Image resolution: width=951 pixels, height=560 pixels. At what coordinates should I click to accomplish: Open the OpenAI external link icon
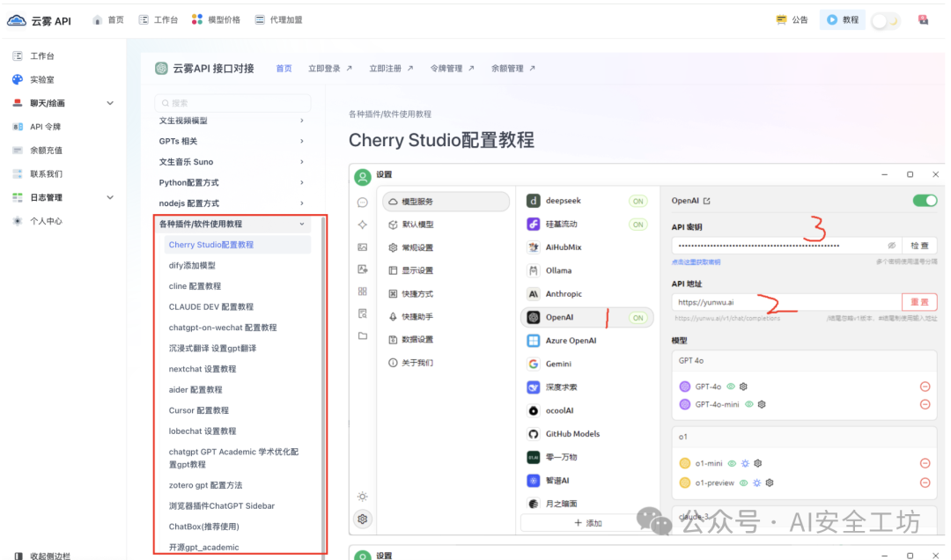click(x=706, y=201)
